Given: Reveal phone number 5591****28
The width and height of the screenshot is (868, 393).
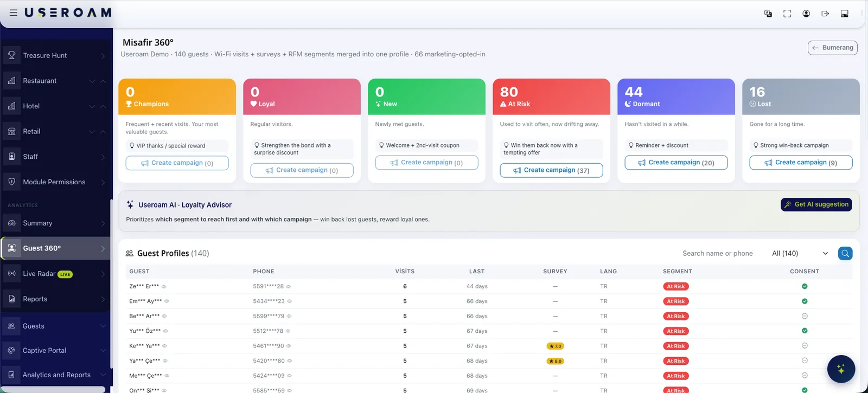Looking at the screenshot, I should (289, 286).
